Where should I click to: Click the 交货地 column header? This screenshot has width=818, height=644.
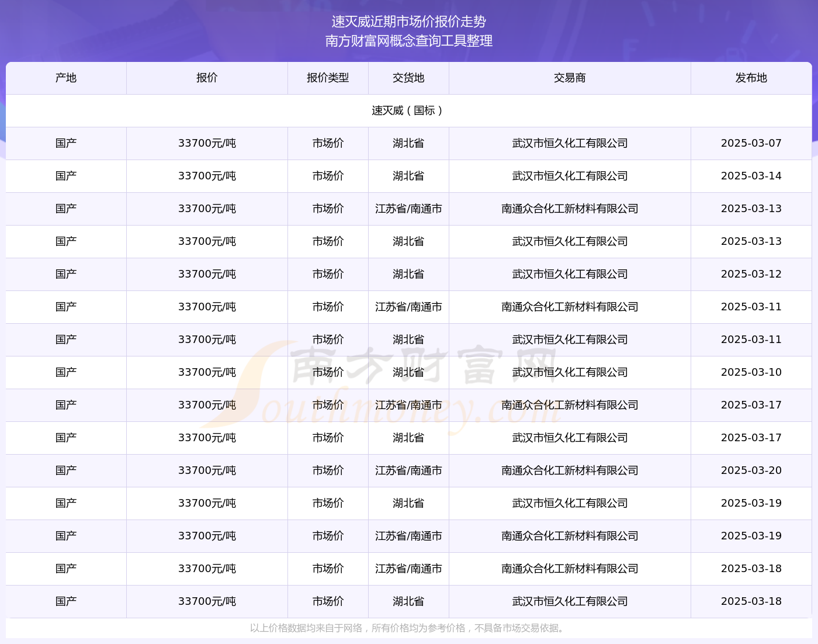408,78
